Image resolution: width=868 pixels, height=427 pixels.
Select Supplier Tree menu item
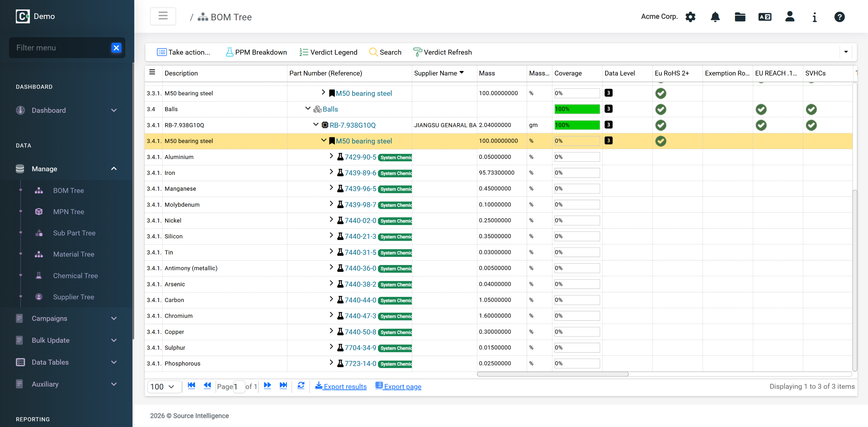pos(74,297)
